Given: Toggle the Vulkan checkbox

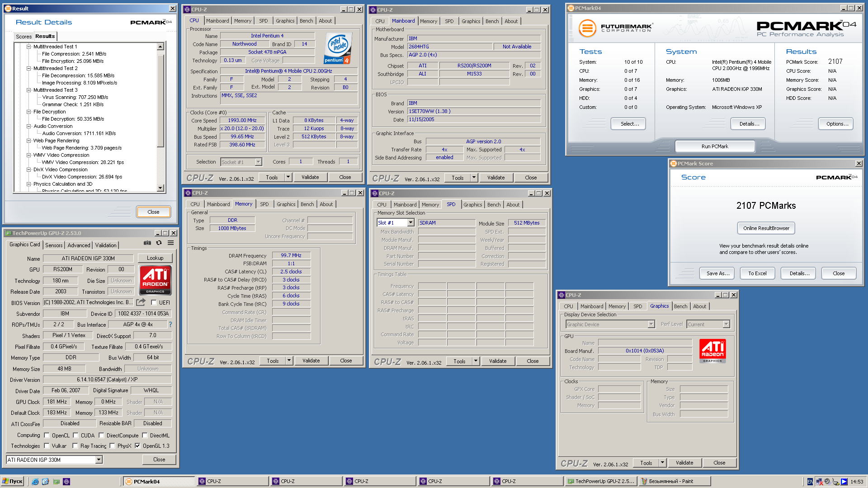Looking at the screenshot, I should 47,446.
